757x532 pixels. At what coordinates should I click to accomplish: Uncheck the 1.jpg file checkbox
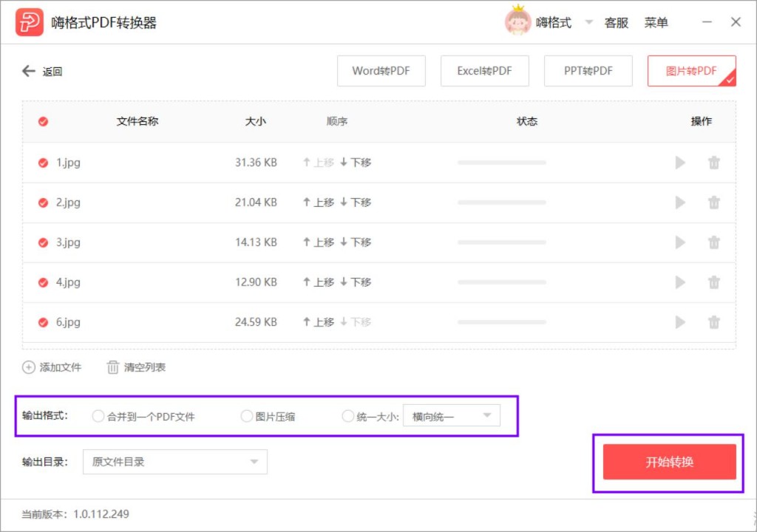click(x=43, y=163)
